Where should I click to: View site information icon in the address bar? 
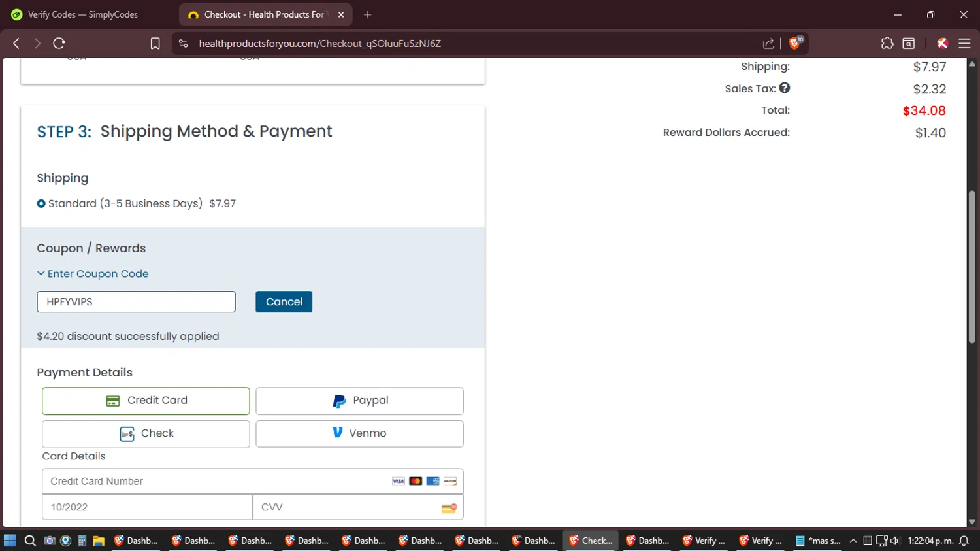point(184,43)
